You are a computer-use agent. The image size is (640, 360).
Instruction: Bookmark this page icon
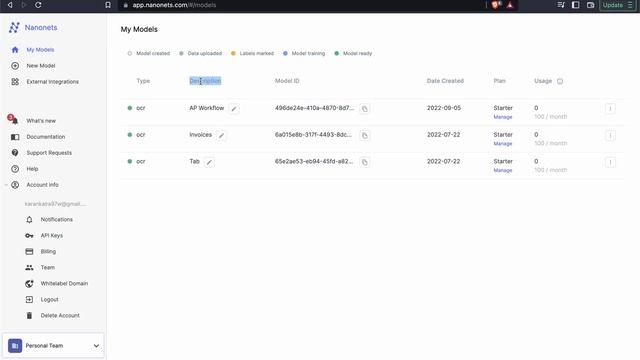[108, 5]
